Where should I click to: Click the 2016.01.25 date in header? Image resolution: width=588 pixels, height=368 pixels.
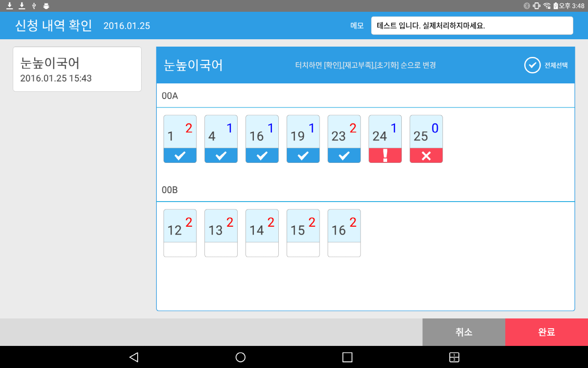pyautogui.click(x=127, y=26)
